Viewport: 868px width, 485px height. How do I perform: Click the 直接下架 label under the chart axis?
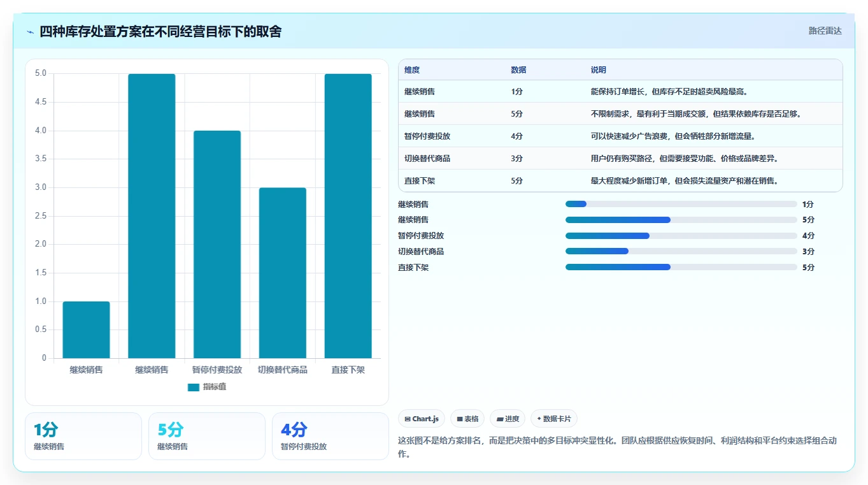click(348, 370)
